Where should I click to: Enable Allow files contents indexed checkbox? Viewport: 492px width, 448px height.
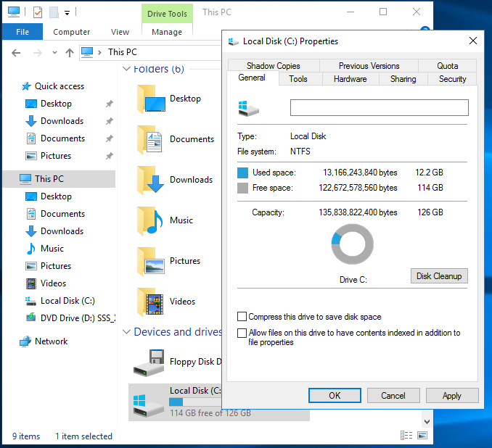point(242,333)
